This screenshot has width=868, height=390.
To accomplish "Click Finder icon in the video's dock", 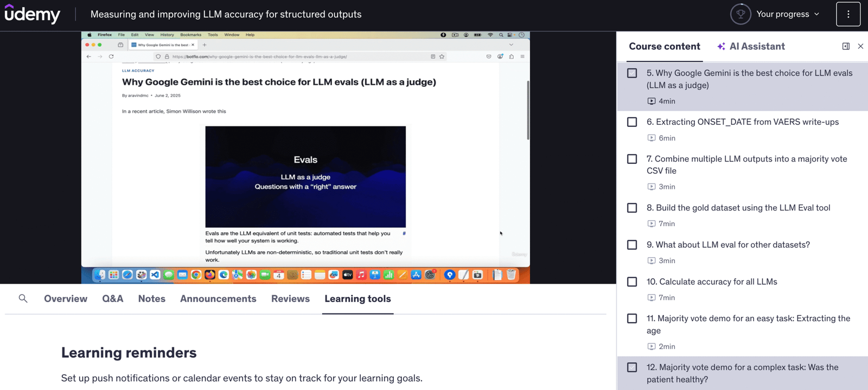I will pos(100,275).
